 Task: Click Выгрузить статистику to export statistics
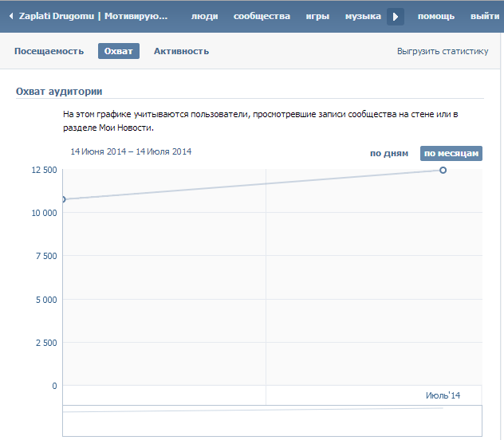(442, 51)
